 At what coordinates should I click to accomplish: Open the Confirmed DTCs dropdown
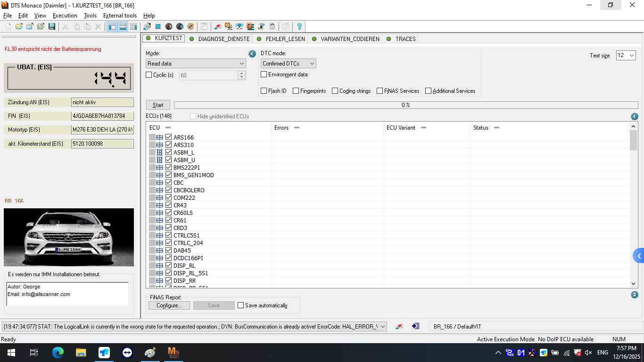(288, 63)
